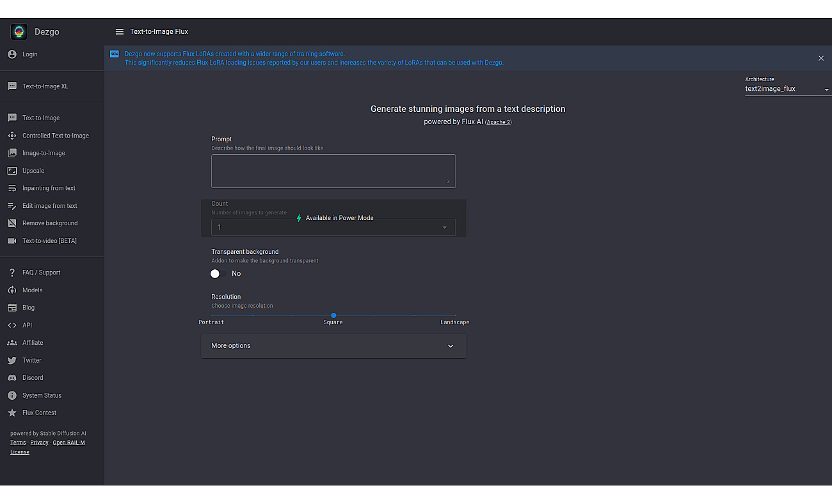Click the Text-to-video camera icon
832x504 pixels.
pyautogui.click(x=12, y=241)
